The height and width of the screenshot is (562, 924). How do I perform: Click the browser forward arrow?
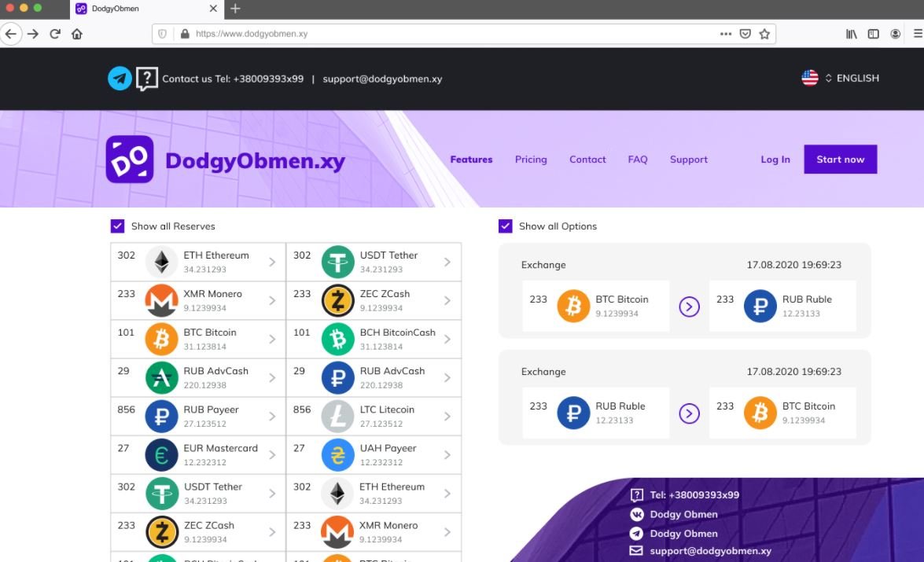[33, 34]
